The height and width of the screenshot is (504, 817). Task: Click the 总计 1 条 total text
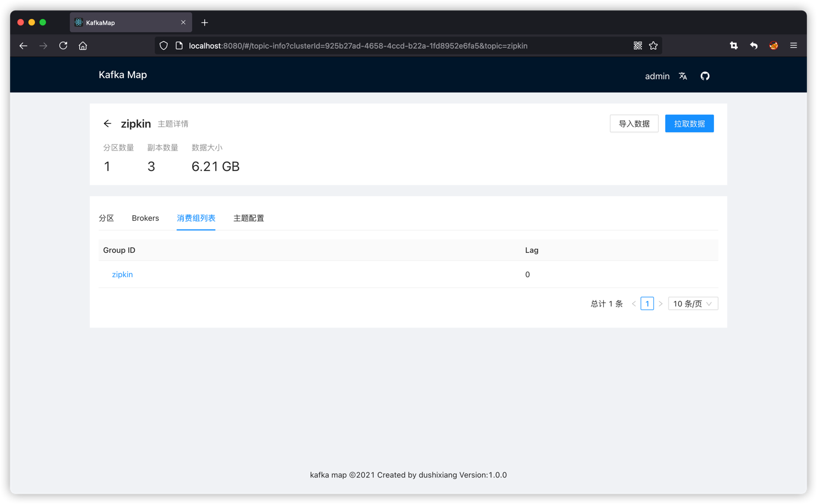click(x=607, y=304)
